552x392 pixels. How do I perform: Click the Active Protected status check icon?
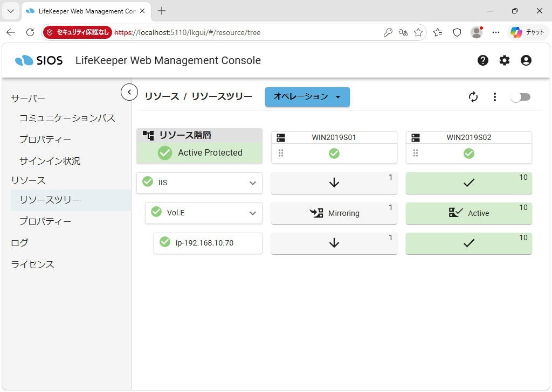click(x=165, y=152)
